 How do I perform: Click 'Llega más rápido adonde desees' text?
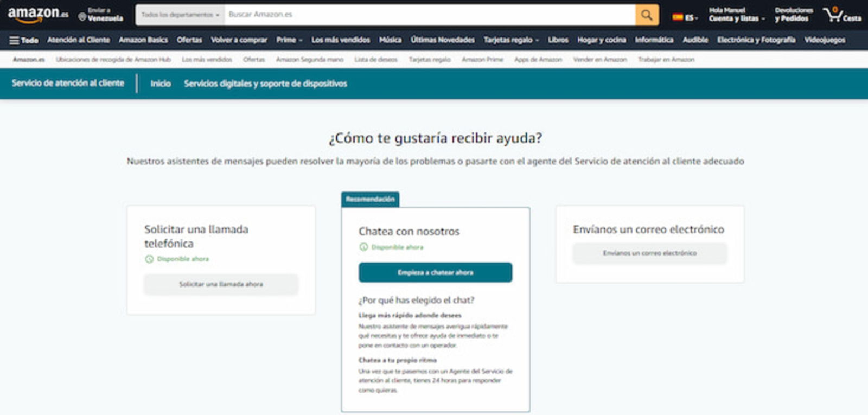click(x=410, y=315)
